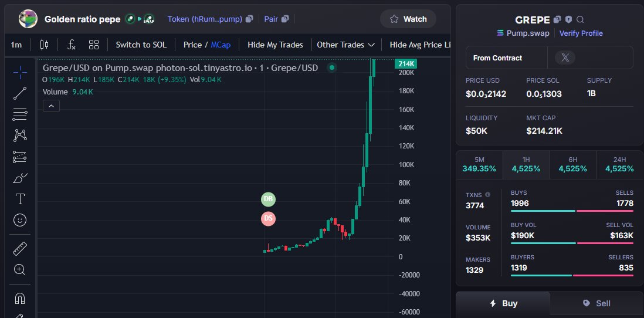Hide My Trades on chart
The image size is (644, 318).
pos(275,45)
